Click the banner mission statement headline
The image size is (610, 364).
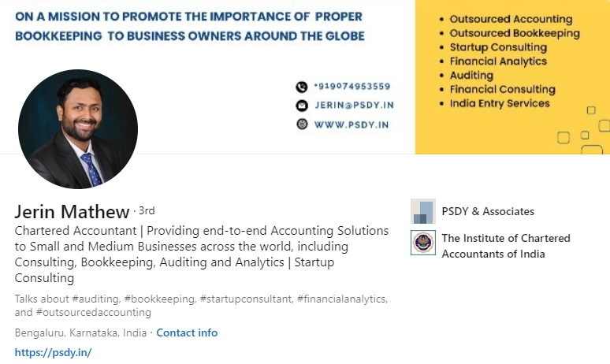(191, 28)
